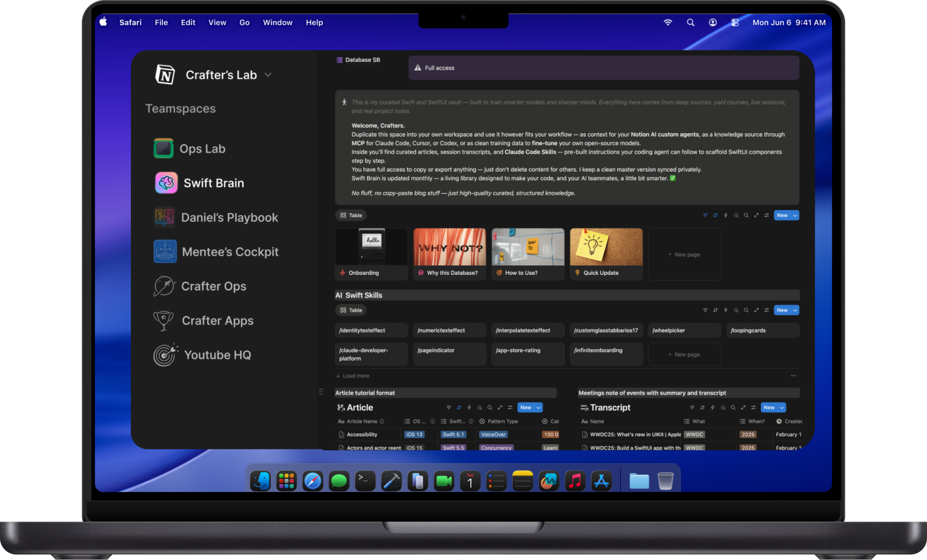This screenshot has width=927, height=560.
Task: Open the View menu
Action: (217, 23)
